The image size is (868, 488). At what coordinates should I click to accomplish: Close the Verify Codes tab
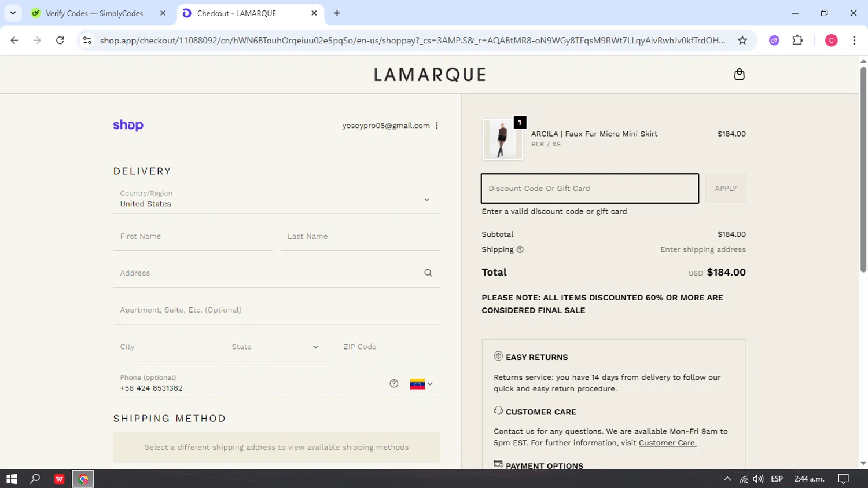pos(163,13)
